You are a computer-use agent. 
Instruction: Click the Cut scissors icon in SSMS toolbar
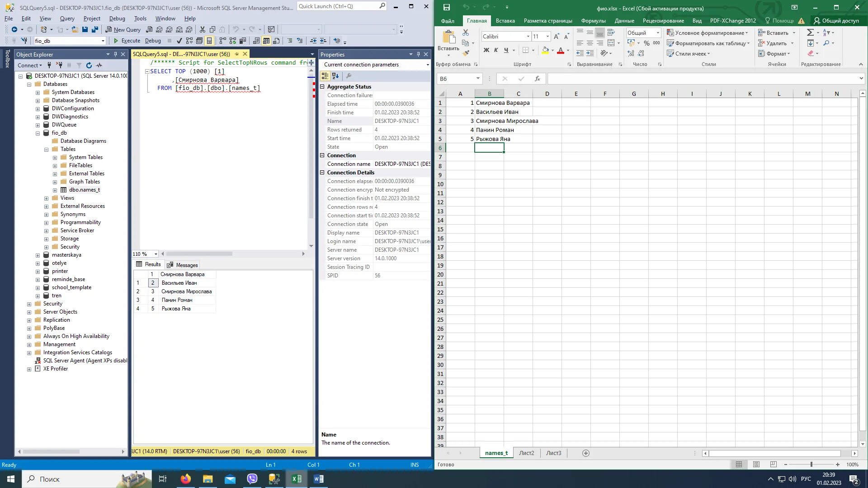tap(203, 29)
